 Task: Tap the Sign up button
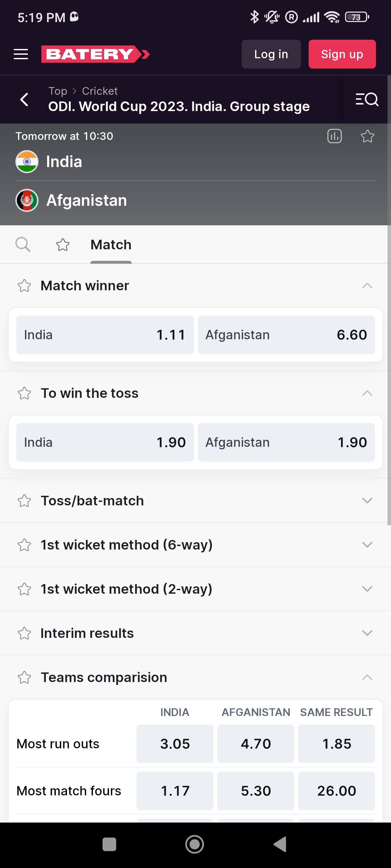coord(342,54)
